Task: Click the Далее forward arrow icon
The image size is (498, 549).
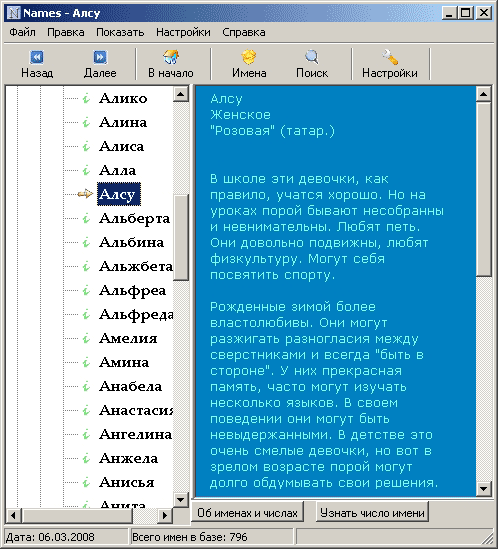Action: [100, 57]
